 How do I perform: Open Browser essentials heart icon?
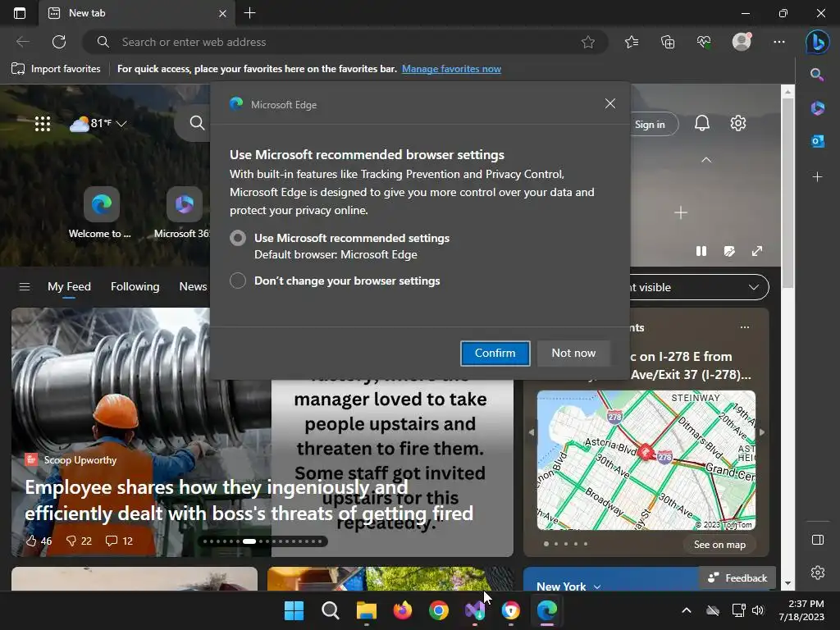point(704,42)
